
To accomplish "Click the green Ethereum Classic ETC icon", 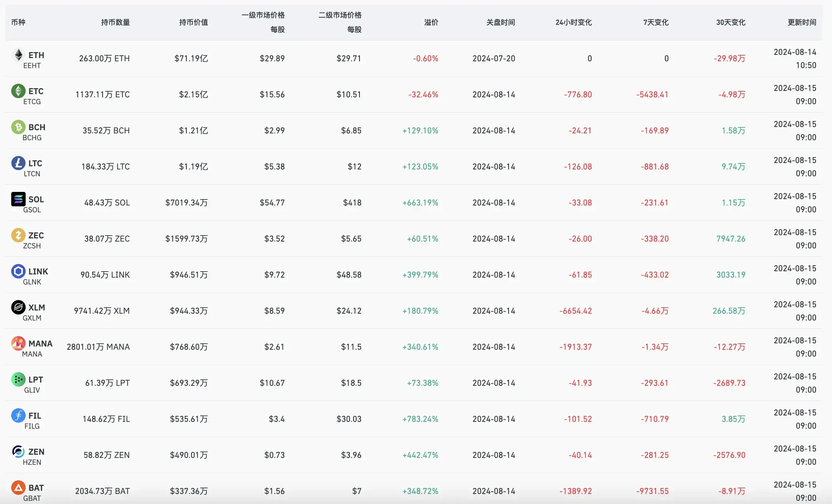I will (18, 91).
